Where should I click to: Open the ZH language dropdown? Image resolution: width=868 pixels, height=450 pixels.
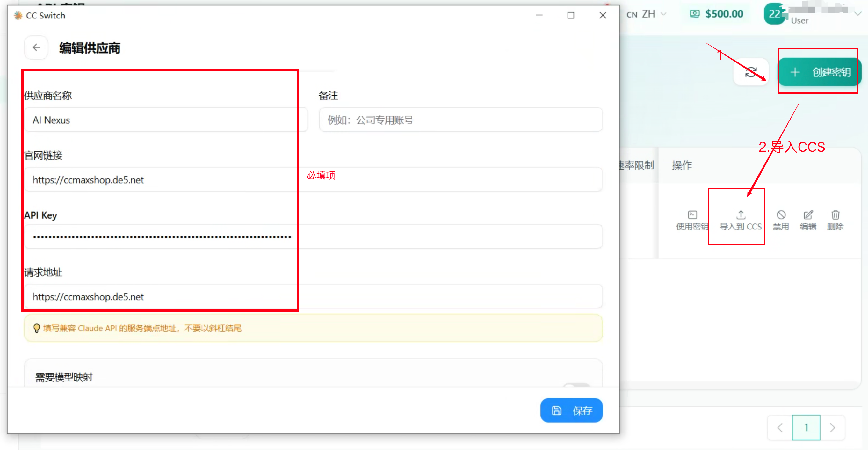[x=646, y=14]
